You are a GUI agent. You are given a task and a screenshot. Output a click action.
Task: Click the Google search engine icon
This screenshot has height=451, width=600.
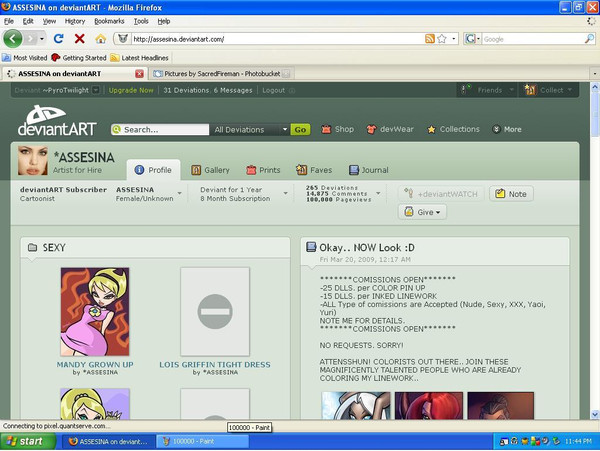click(470, 39)
